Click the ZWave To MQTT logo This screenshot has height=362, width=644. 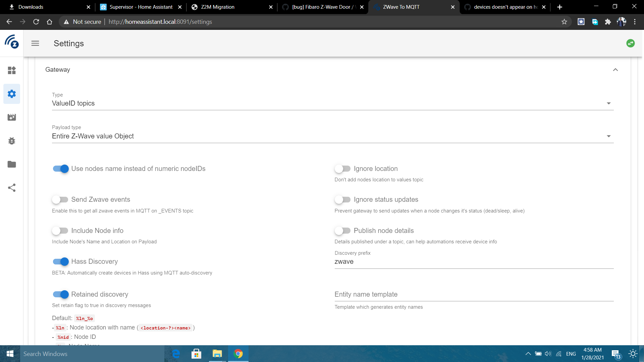coord(12,43)
